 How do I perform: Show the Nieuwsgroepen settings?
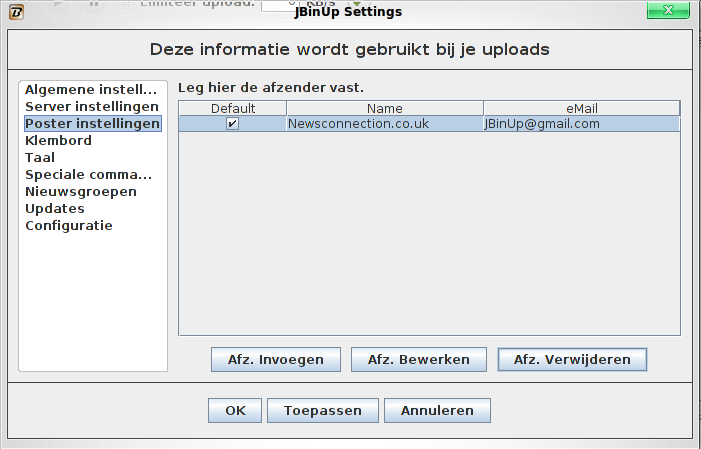(80, 192)
